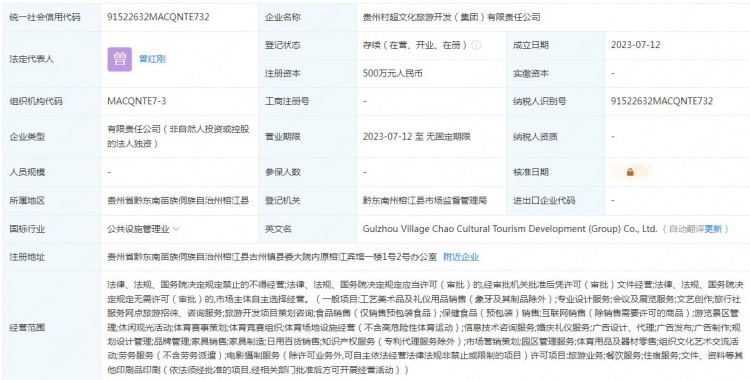Click the taxpayer ID value in 纳税人识别号 row
This screenshot has height=380, width=750.
(x=662, y=101)
